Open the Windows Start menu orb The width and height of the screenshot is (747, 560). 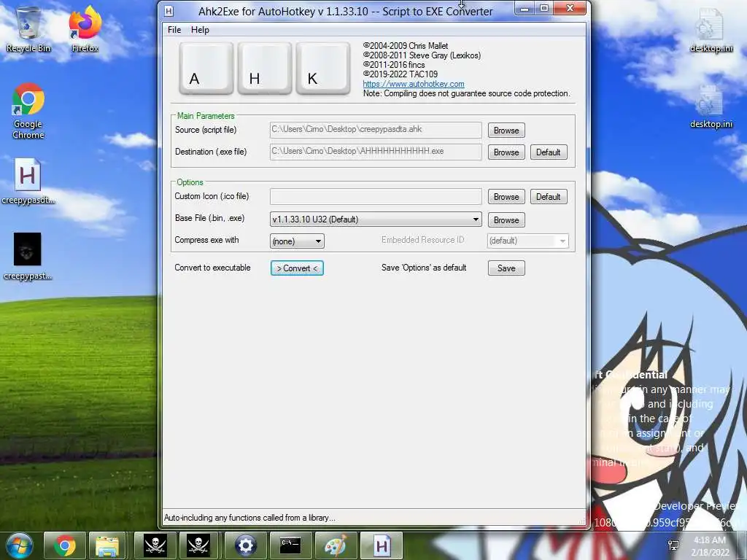click(18, 545)
